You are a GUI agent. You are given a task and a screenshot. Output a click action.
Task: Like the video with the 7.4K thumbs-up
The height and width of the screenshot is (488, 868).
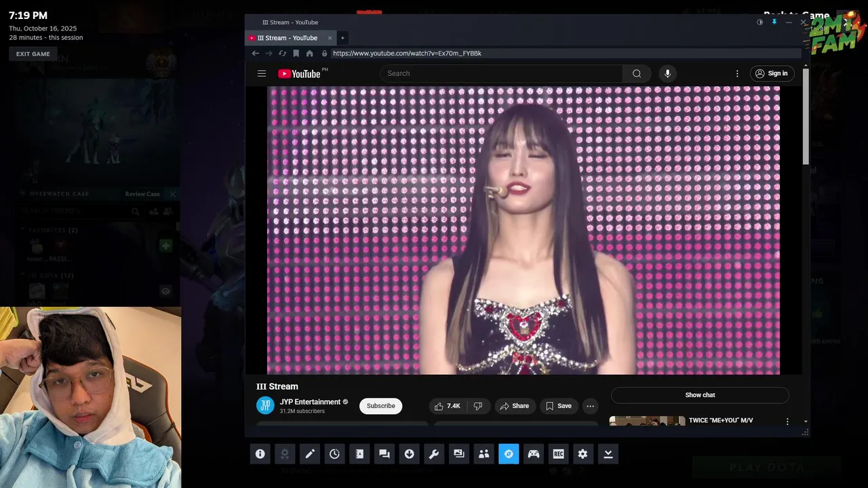[x=448, y=406]
